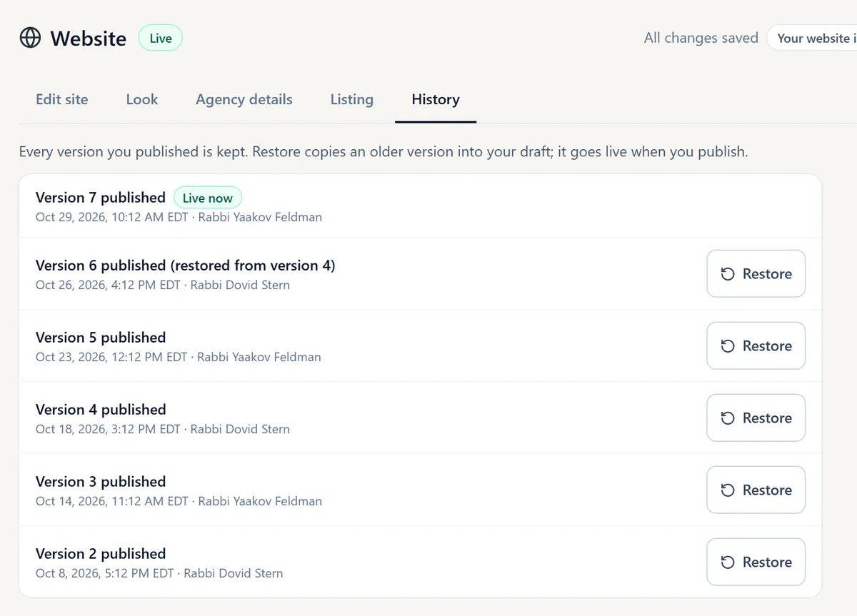The height and width of the screenshot is (616, 857).
Task: Click the restore arrow icon for Version 6
Action: (x=728, y=274)
